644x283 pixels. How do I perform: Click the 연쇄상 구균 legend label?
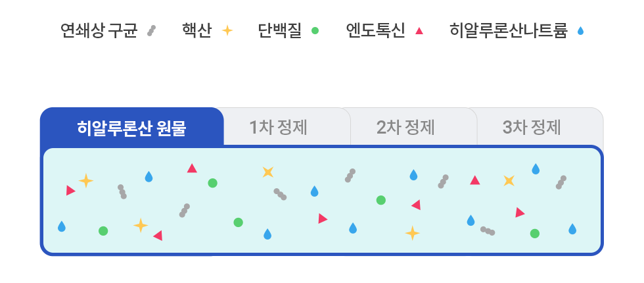click(x=99, y=30)
